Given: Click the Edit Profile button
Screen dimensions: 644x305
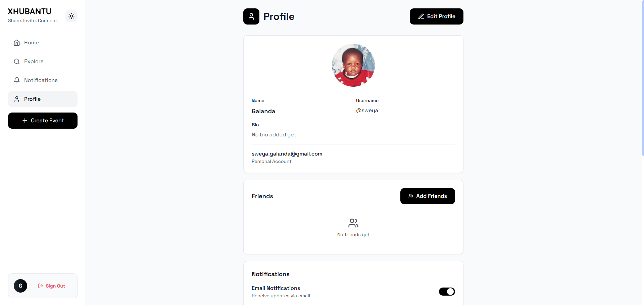Looking at the screenshot, I should [x=437, y=16].
